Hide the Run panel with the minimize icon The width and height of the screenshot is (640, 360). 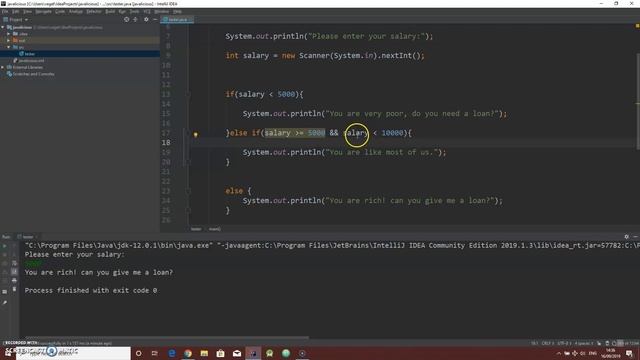[x=636, y=237]
